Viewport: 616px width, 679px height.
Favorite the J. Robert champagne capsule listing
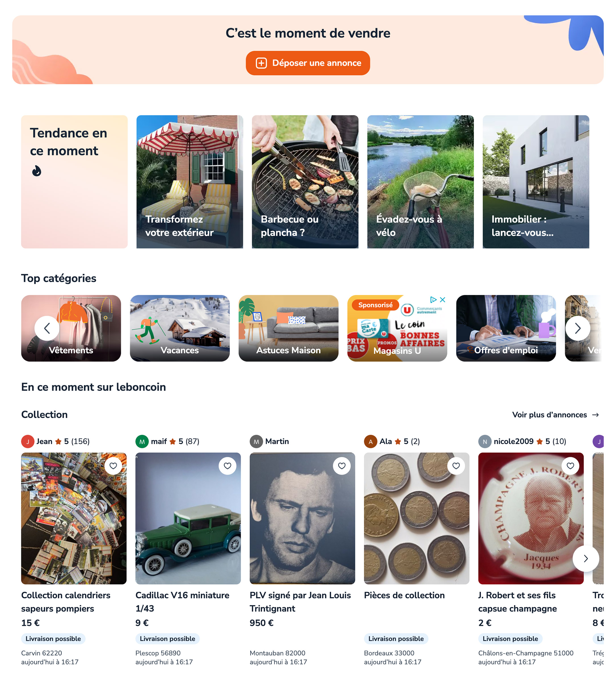click(x=570, y=466)
